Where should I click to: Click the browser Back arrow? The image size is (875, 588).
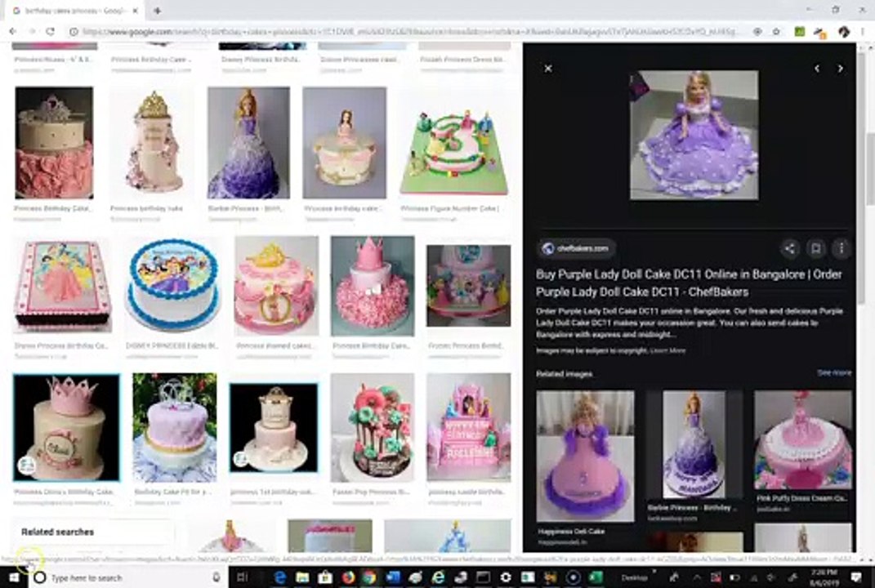click(13, 32)
